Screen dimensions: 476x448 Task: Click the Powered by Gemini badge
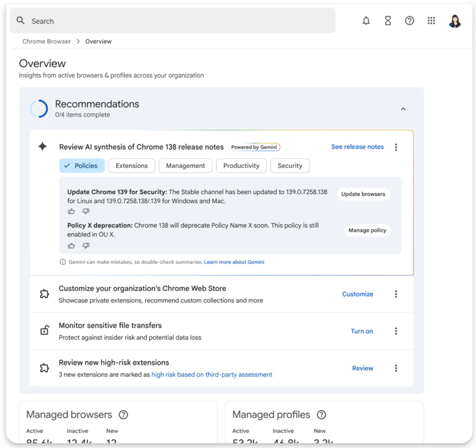pos(254,147)
